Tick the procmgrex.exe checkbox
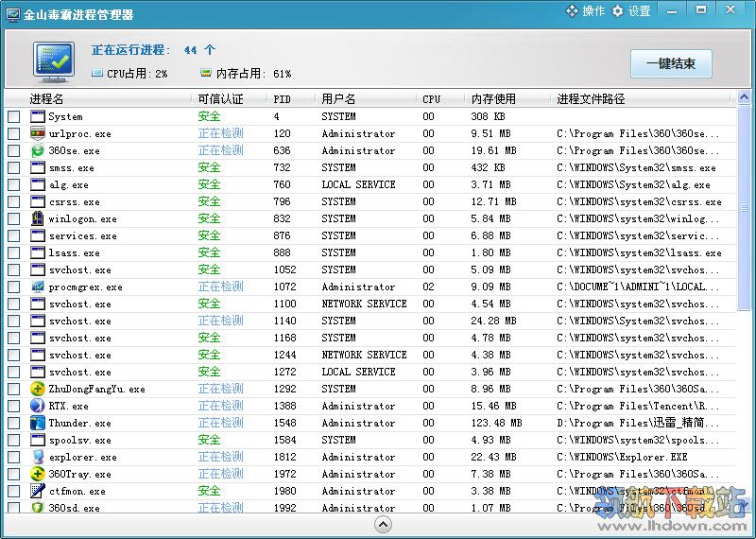This screenshot has width=756, height=539. tap(13, 287)
